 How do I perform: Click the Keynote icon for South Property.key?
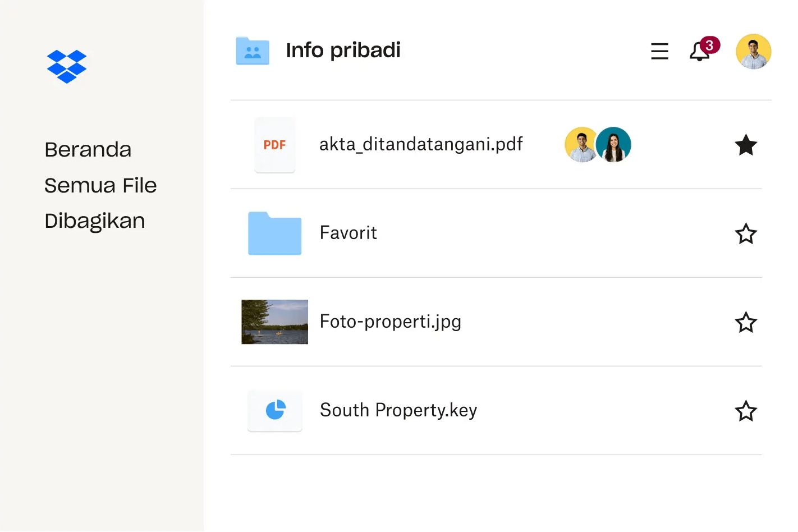274,410
